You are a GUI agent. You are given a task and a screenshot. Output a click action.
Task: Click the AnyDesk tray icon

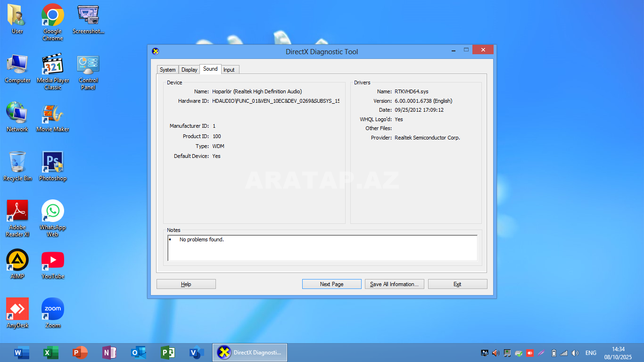[x=530, y=353]
